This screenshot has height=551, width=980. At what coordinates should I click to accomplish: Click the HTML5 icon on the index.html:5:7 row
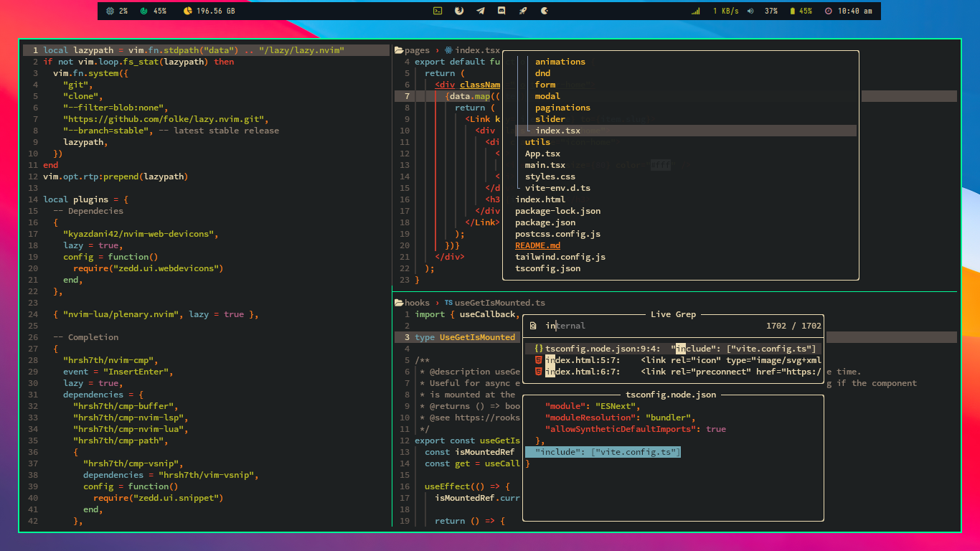pos(539,360)
